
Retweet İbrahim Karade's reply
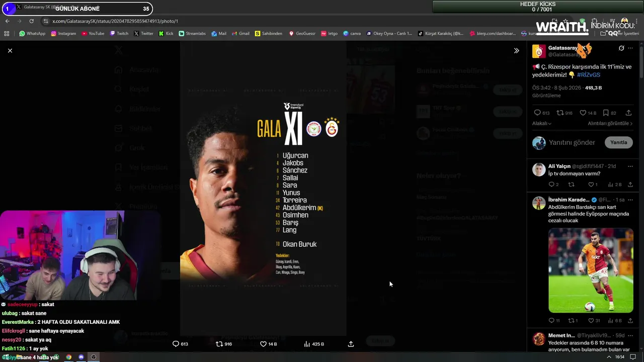coord(573,320)
